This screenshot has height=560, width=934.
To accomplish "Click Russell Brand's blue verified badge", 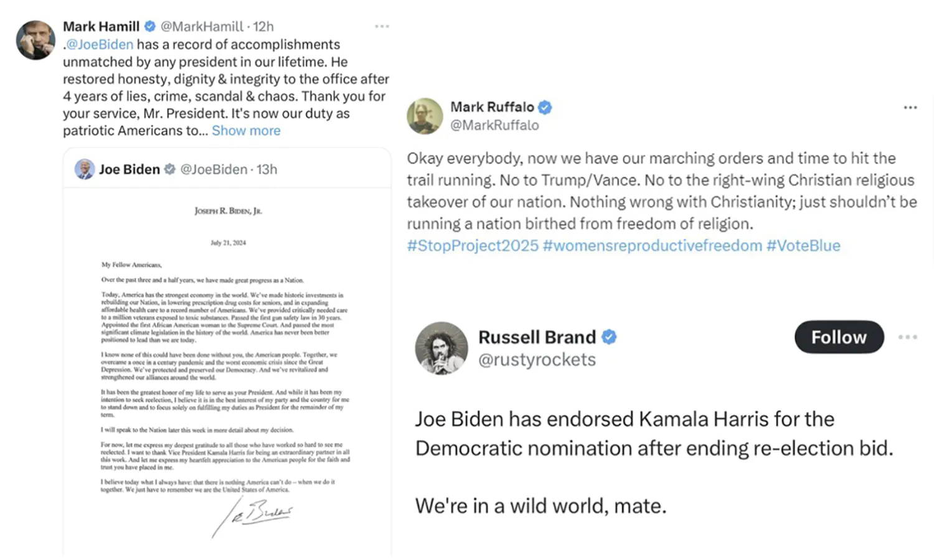I will pyautogui.click(x=609, y=337).
